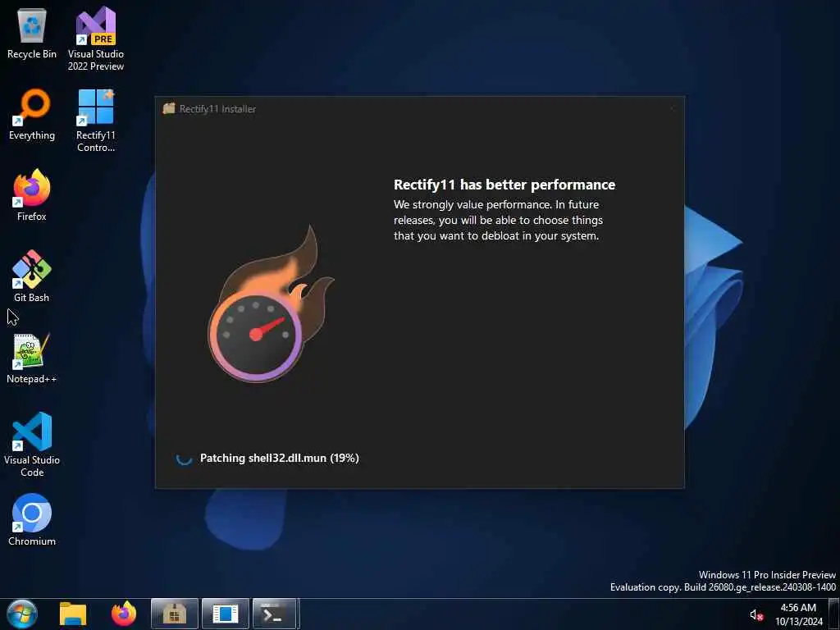This screenshot has height=630, width=840.
Task: Open File Explorer from the taskbar
Action: (x=73, y=614)
